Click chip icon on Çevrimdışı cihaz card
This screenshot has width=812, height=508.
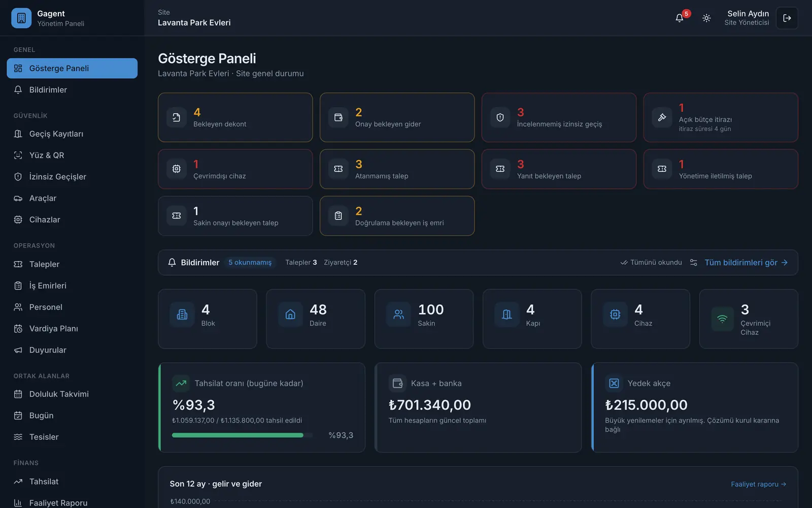(177, 169)
